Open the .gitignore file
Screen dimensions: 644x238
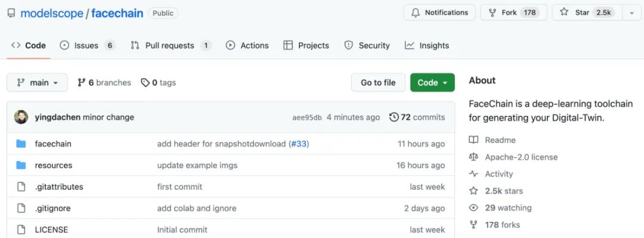pyautogui.click(x=52, y=208)
